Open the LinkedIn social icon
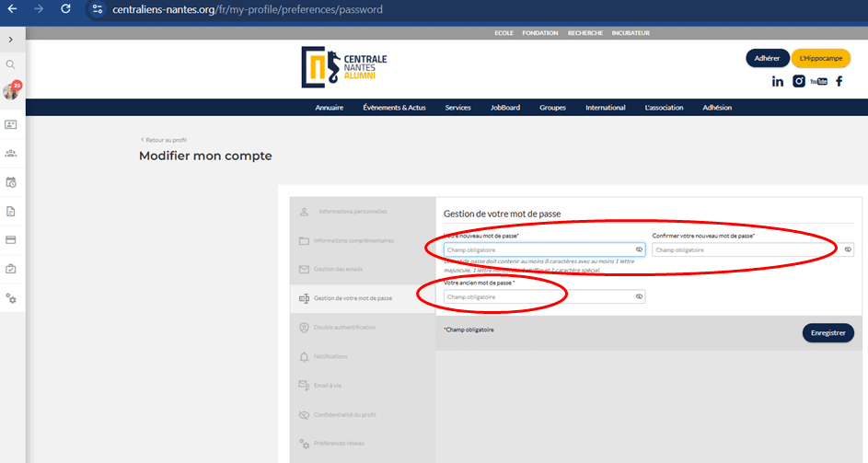 coord(778,82)
